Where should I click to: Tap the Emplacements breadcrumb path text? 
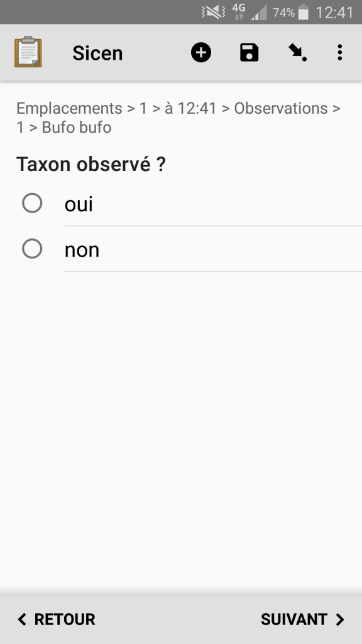pos(178,118)
